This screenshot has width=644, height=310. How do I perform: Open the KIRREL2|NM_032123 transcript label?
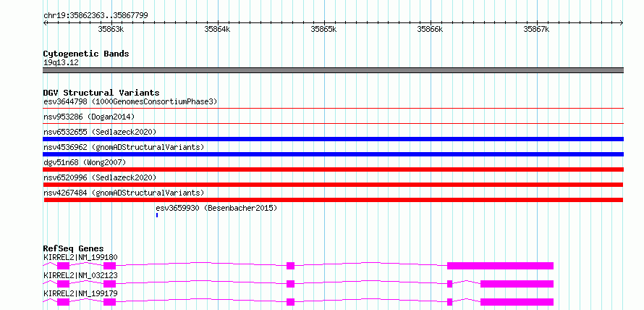coord(80,275)
